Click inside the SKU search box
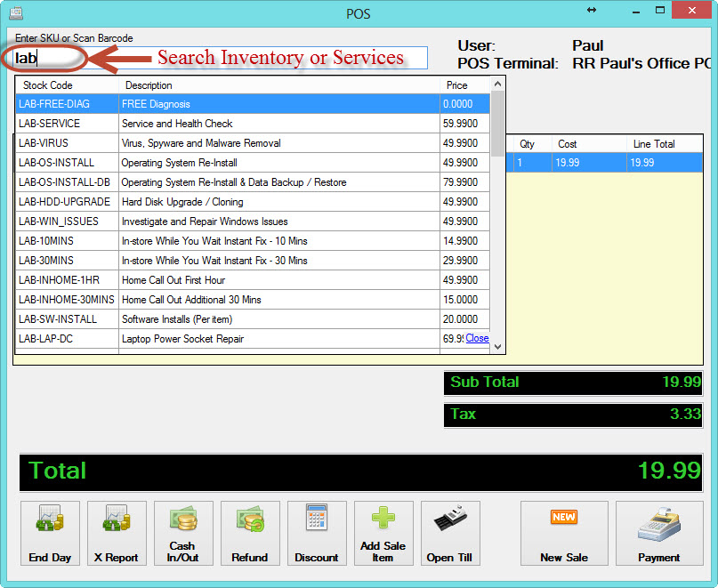 (x=53, y=57)
